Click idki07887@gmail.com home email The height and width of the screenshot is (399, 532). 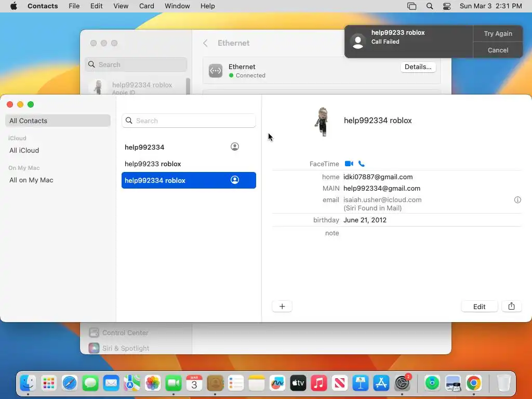pyautogui.click(x=378, y=177)
